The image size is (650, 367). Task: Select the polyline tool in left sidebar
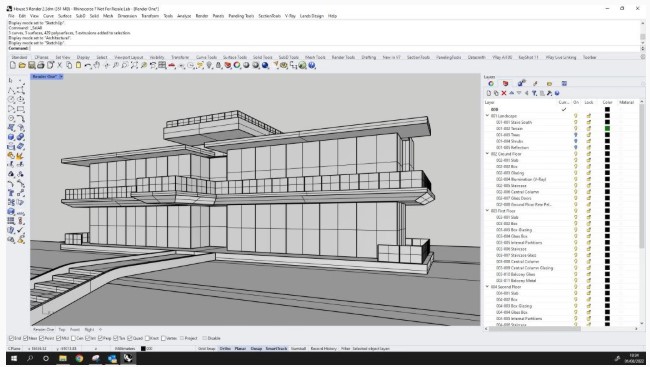tap(11, 90)
